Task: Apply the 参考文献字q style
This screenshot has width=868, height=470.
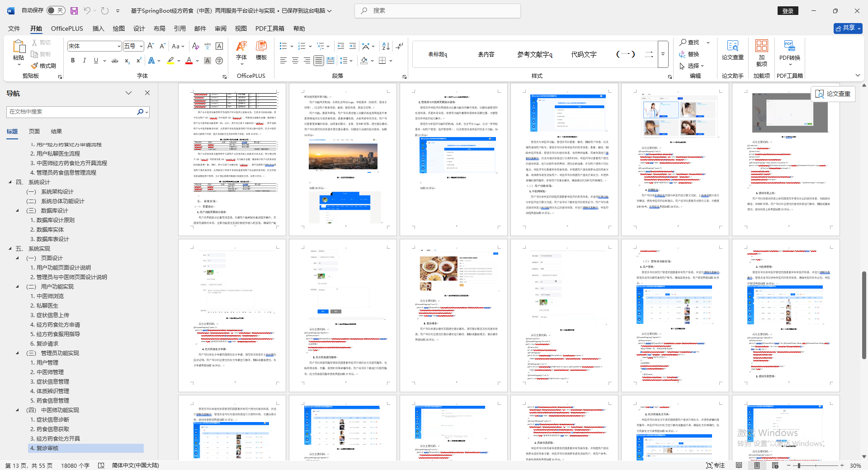Action: (535, 54)
